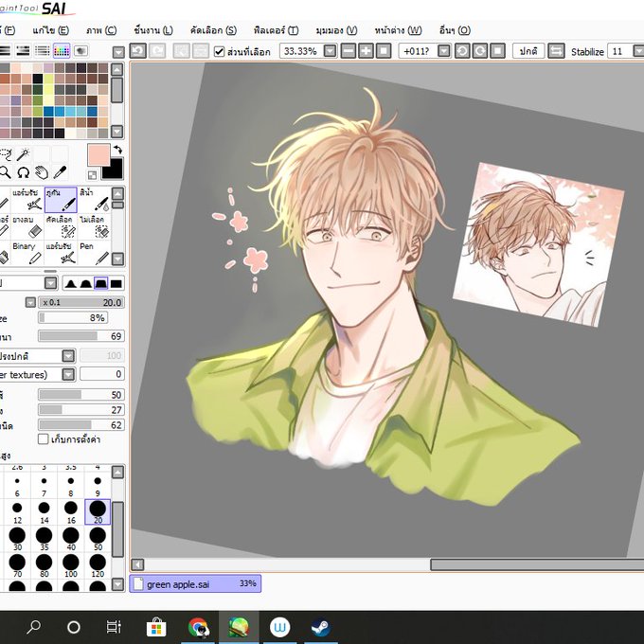Adjust the minimum size slider at 8%
The width and height of the screenshot is (644, 644).
(x=73, y=318)
